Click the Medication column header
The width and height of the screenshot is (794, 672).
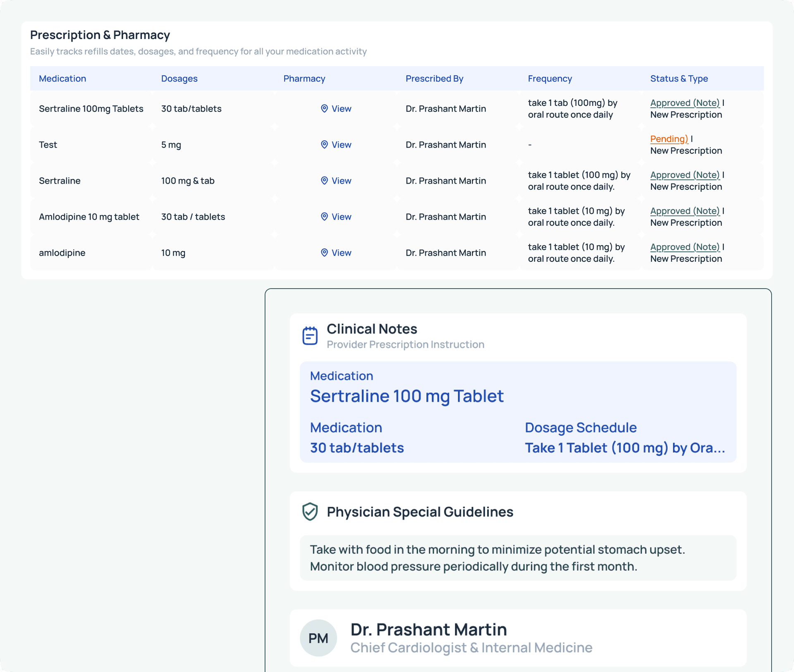62,78
